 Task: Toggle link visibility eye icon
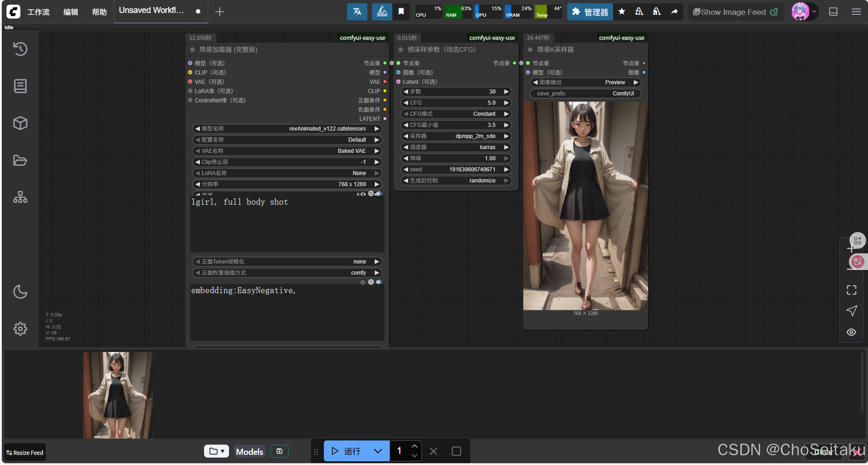tap(851, 332)
